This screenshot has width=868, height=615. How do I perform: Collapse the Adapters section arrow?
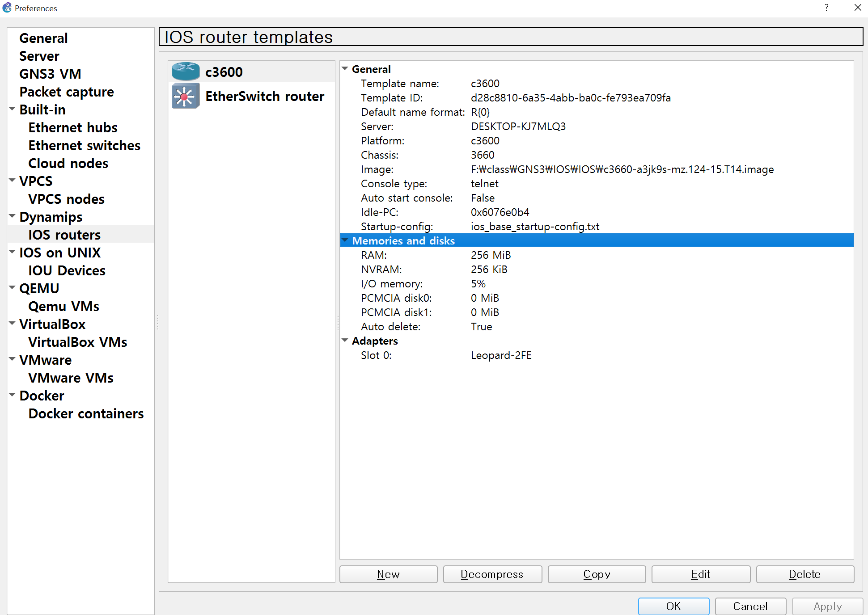(x=345, y=341)
